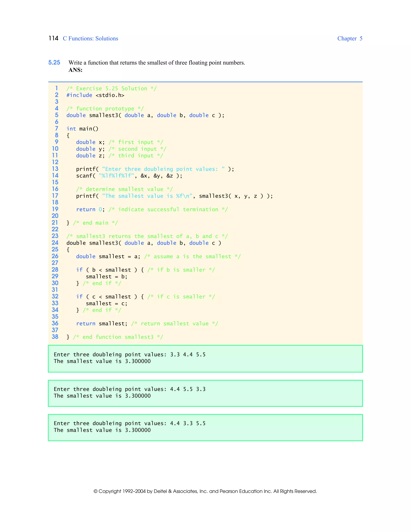Click the 'C Functions: Solutions' header text

click(x=90, y=39)
